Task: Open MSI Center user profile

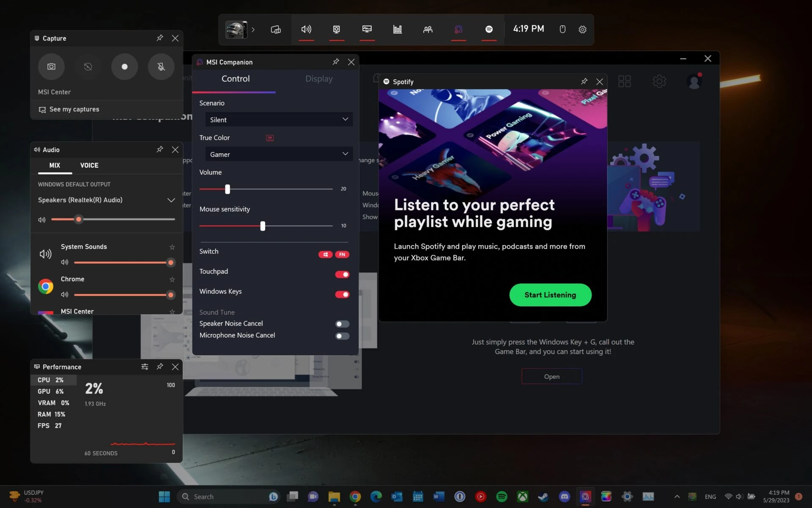Action: pos(694,81)
